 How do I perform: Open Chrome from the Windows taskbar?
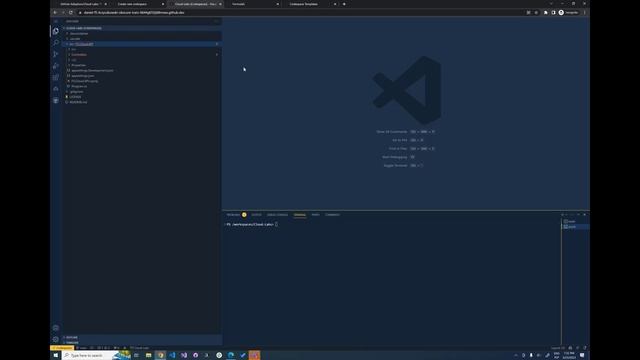(160, 355)
